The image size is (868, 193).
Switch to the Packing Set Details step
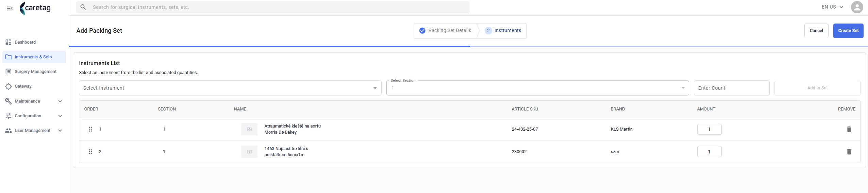point(445,31)
